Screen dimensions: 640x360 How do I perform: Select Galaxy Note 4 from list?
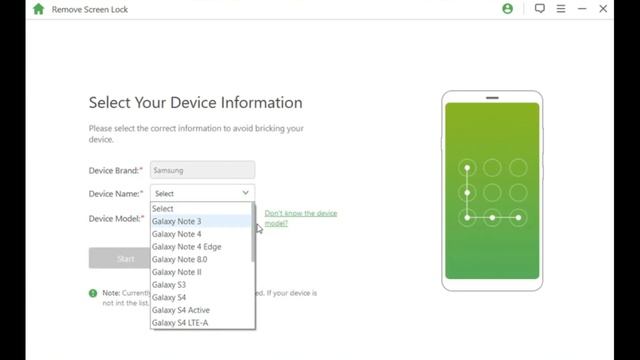tap(201, 234)
